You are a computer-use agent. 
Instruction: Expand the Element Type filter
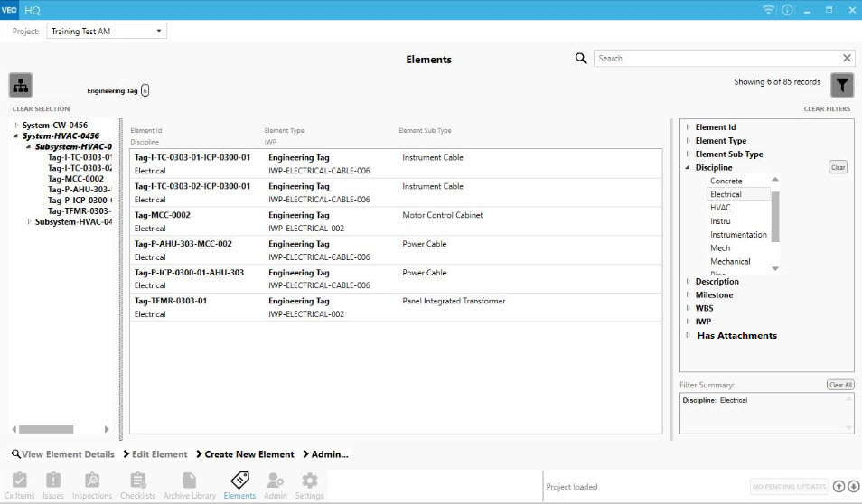pos(689,141)
